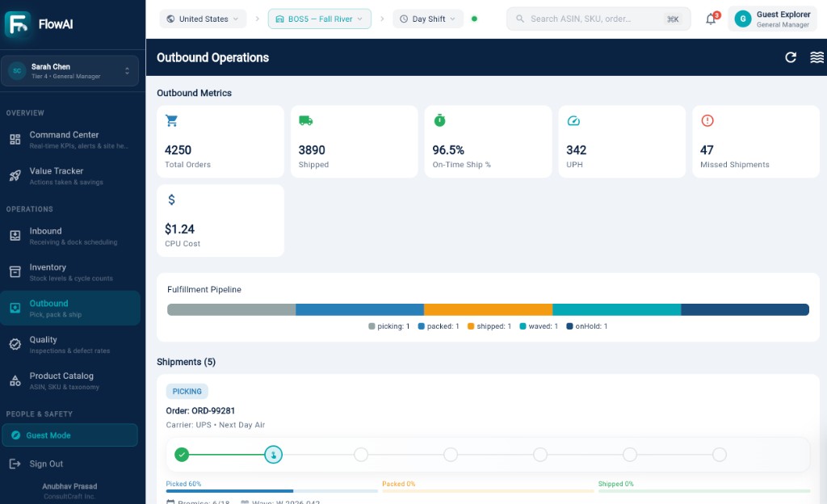
Task: Click the alert icon on Missed Shipments card
Action: click(707, 120)
